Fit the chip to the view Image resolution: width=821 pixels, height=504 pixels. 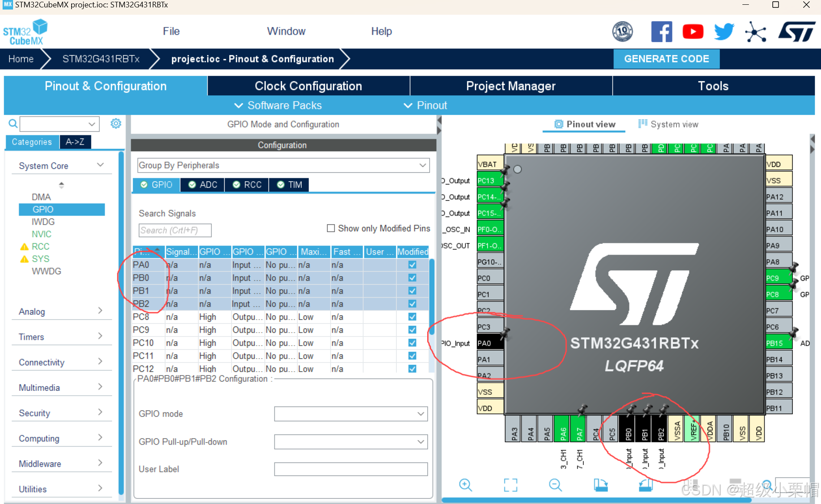click(511, 485)
